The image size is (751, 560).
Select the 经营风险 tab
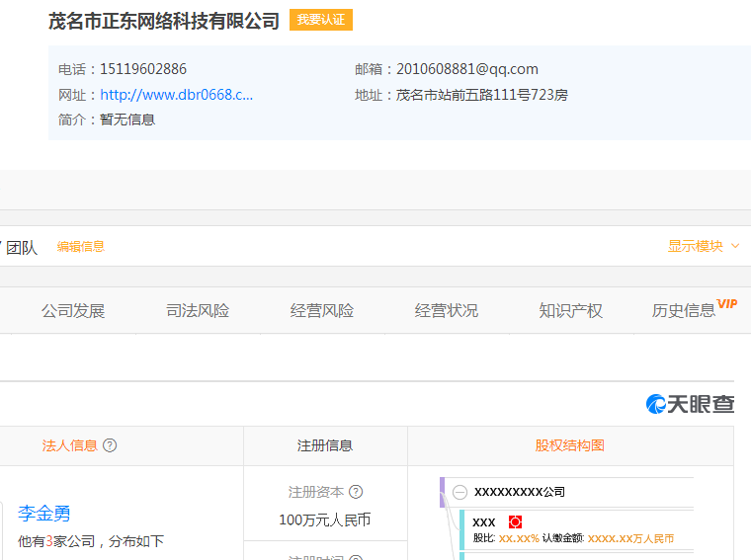[322, 311]
